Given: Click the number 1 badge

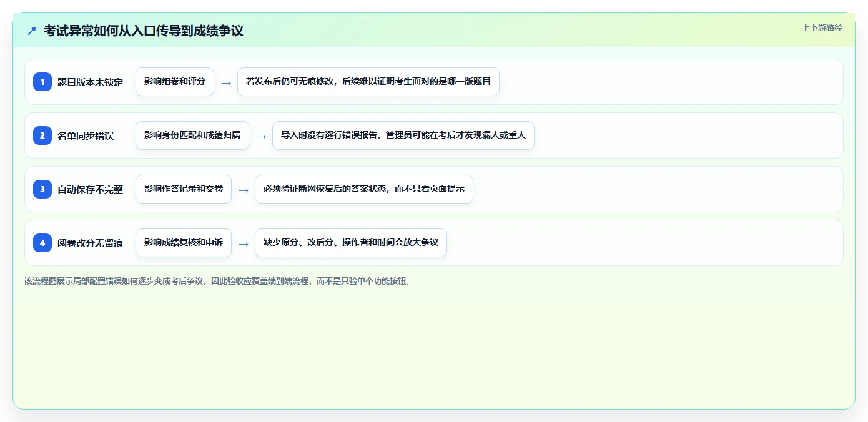Looking at the screenshot, I should (x=42, y=82).
